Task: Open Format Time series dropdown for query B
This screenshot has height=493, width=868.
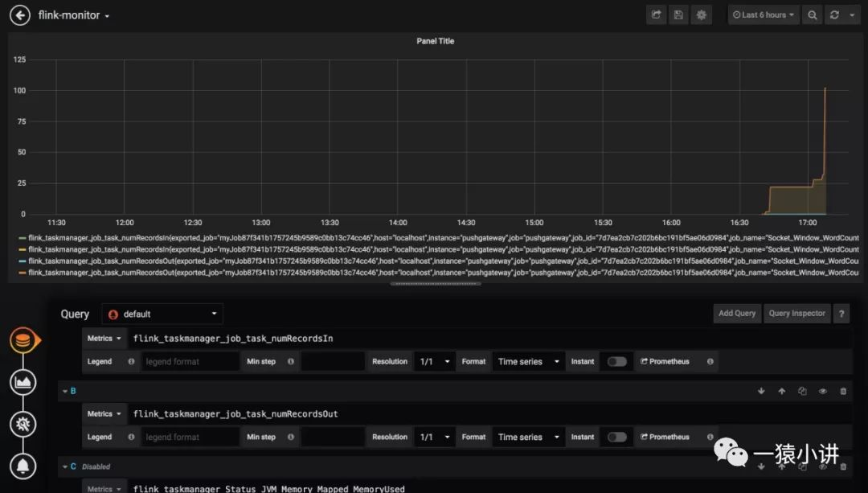Action: point(529,437)
